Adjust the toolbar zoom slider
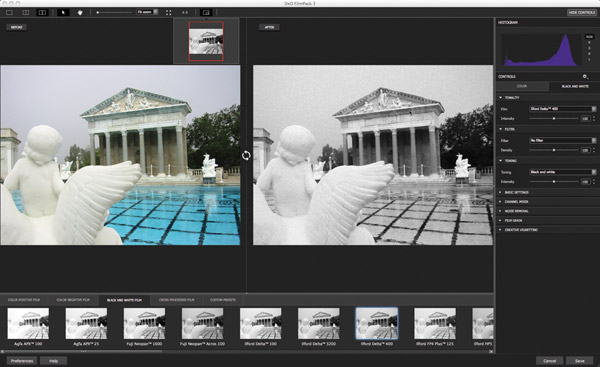The height and width of the screenshot is (367, 600). (x=114, y=13)
